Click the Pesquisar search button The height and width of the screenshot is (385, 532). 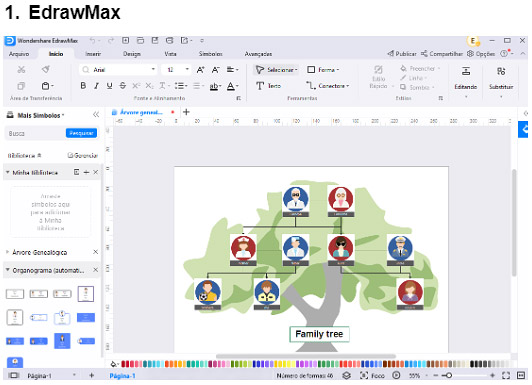[81, 133]
